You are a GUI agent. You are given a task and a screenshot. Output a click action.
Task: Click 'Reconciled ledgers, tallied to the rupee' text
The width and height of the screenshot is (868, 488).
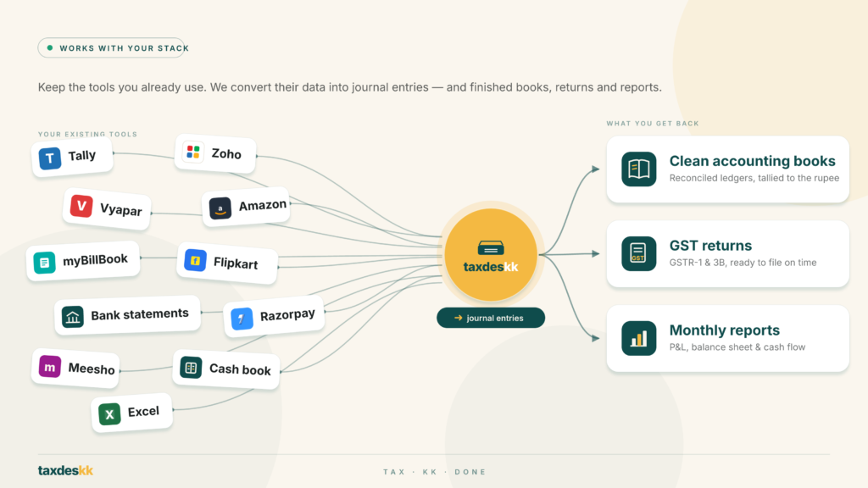754,178
